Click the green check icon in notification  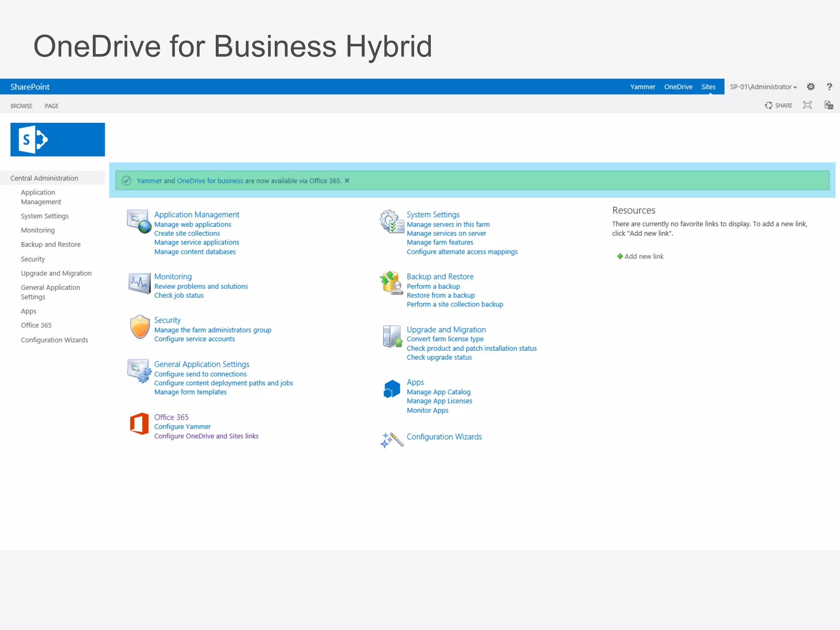(x=126, y=180)
